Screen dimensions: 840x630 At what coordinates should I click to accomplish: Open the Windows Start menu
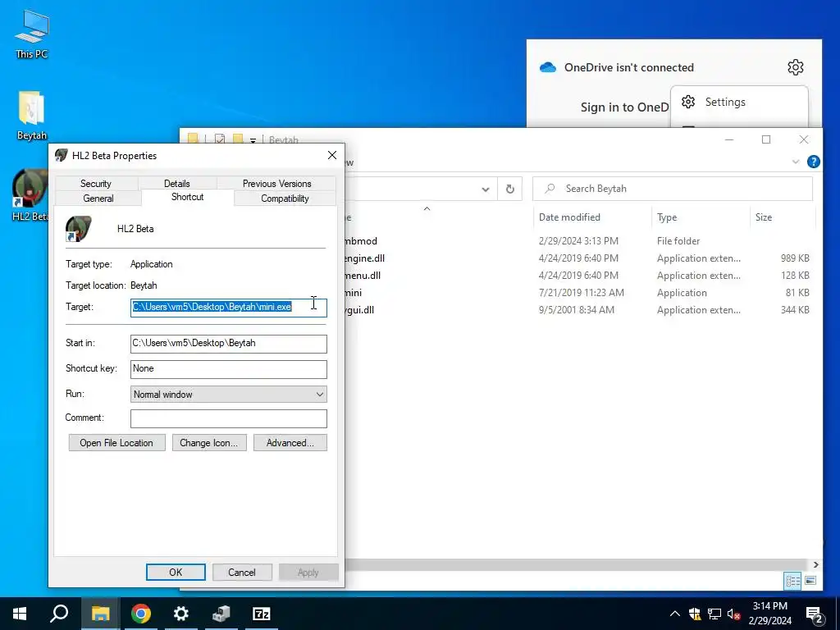pos(20,614)
